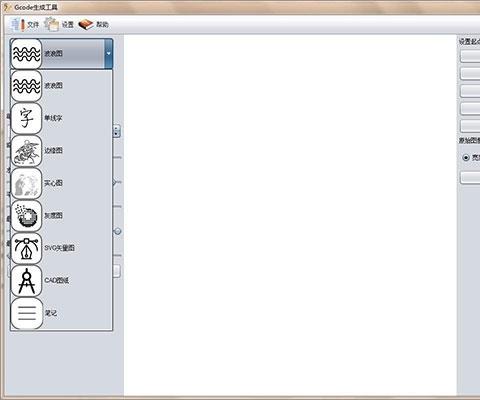Click the spinner arrows beside the dropdown list
Viewport: 480px width, 400px height.
(116, 131)
